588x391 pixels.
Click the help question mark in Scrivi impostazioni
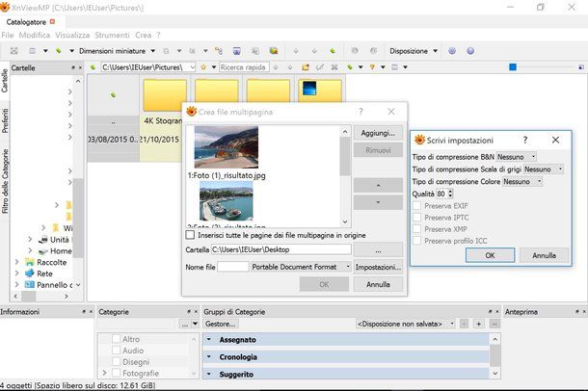pyautogui.click(x=525, y=140)
